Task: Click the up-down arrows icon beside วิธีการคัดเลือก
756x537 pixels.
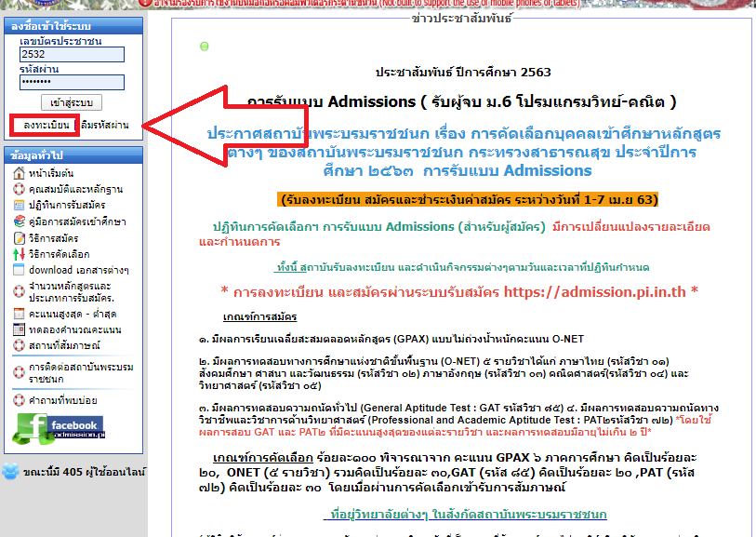Action: [x=19, y=254]
